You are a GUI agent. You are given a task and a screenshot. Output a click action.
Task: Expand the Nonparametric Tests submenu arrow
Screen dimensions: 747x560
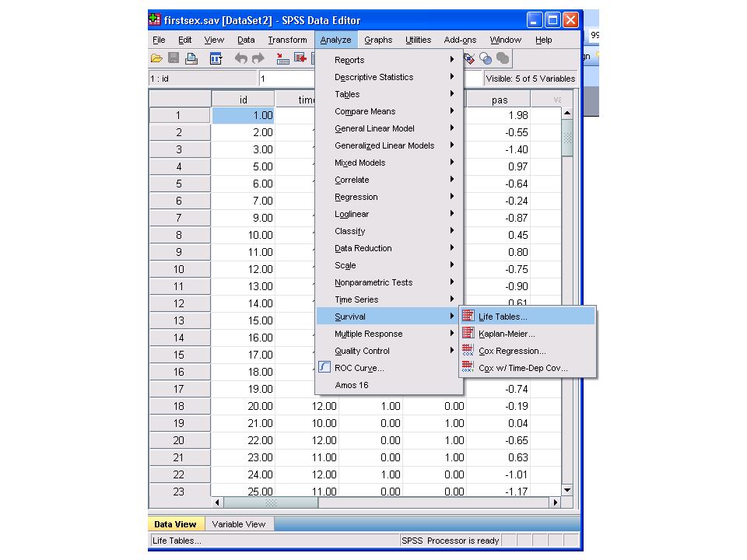pos(451,282)
